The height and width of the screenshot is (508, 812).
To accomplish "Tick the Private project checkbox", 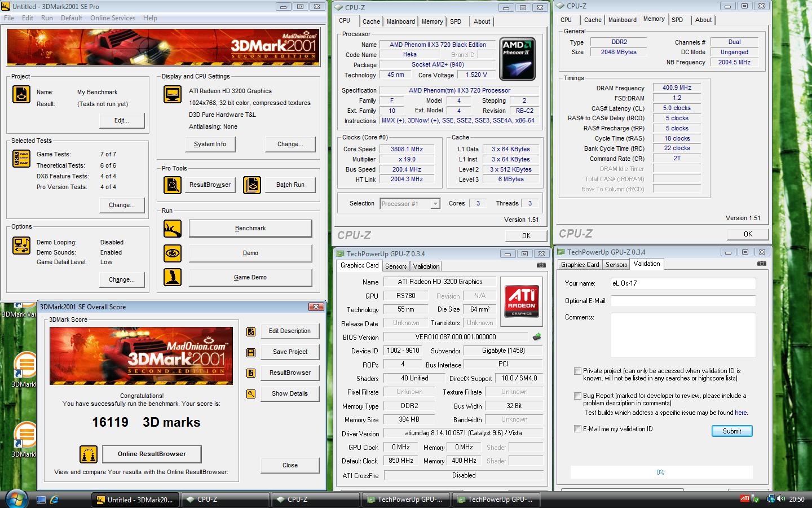I will coord(577,371).
